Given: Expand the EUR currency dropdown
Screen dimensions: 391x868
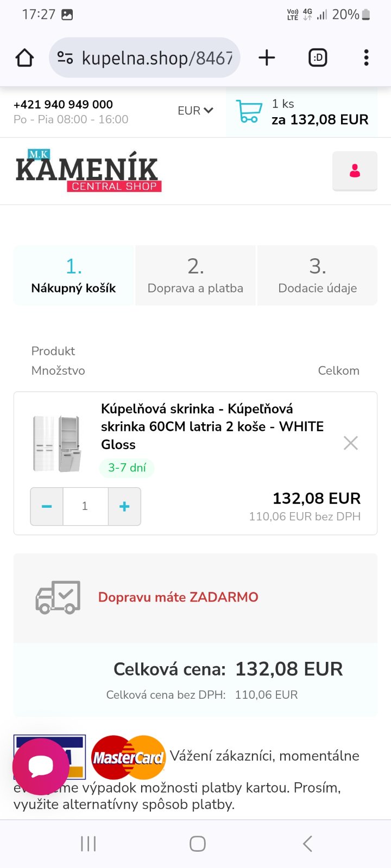Looking at the screenshot, I should (195, 111).
